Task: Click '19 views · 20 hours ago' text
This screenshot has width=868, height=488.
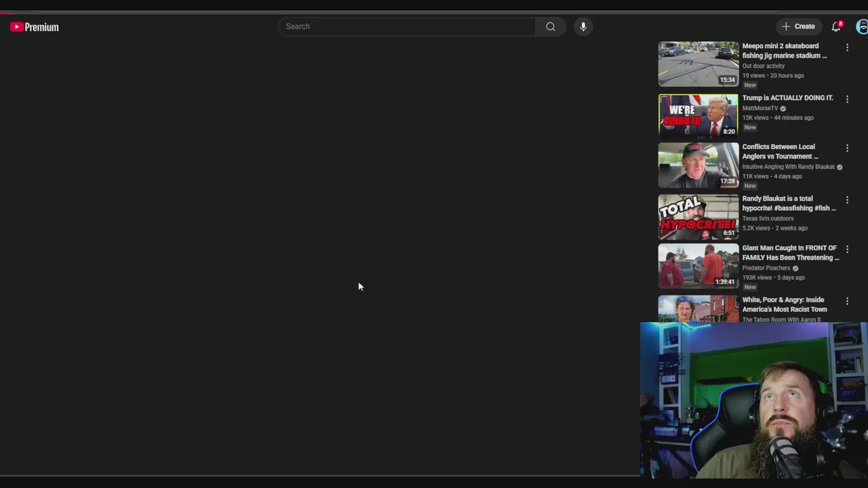Action: [773, 75]
